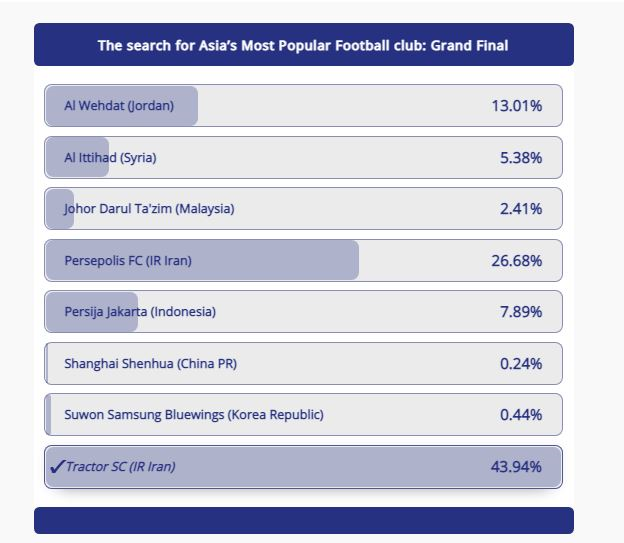The width and height of the screenshot is (624, 543).
Task: Select Johor Darul Ta'zim (Malaysia) option
Action: pos(303,209)
